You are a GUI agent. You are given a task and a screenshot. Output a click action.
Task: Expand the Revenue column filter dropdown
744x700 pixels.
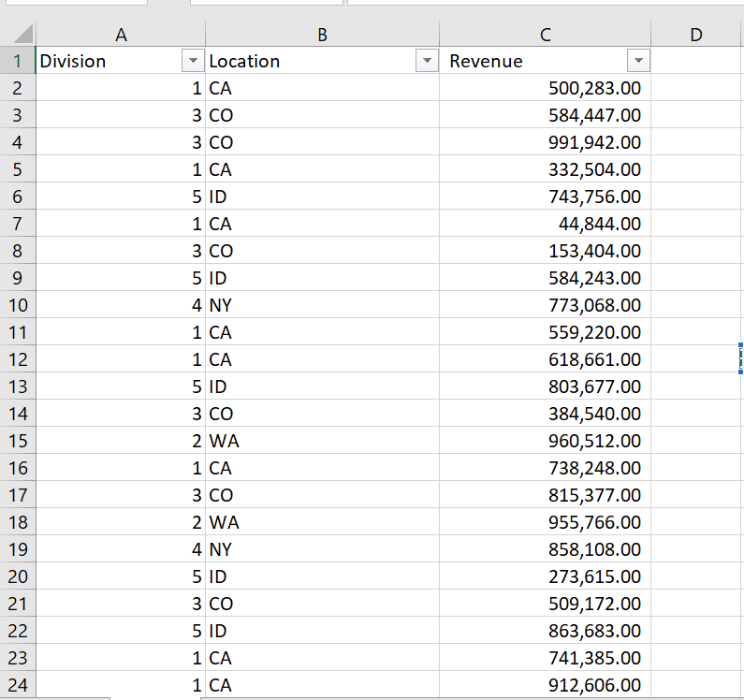click(639, 62)
